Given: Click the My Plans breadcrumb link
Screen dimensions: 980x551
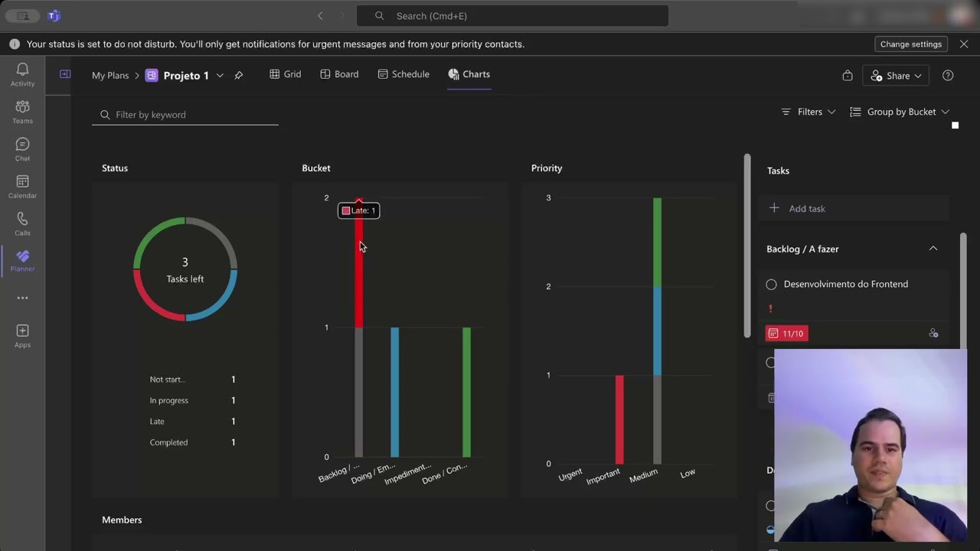Looking at the screenshot, I should coord(110,75).
